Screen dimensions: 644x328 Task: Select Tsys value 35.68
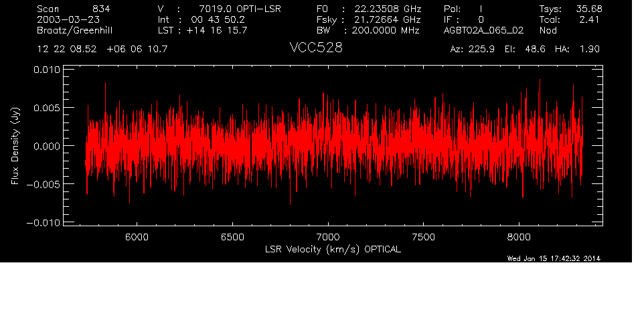tap(589, 9)
